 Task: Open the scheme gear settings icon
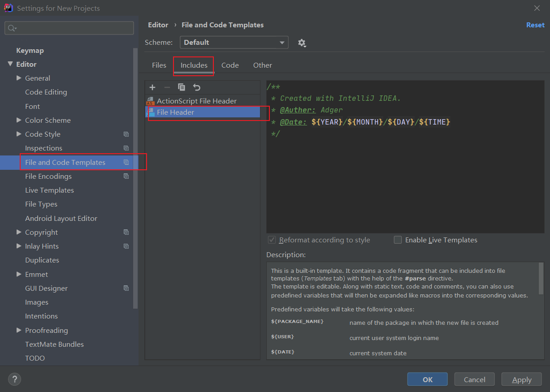(302, 43)
